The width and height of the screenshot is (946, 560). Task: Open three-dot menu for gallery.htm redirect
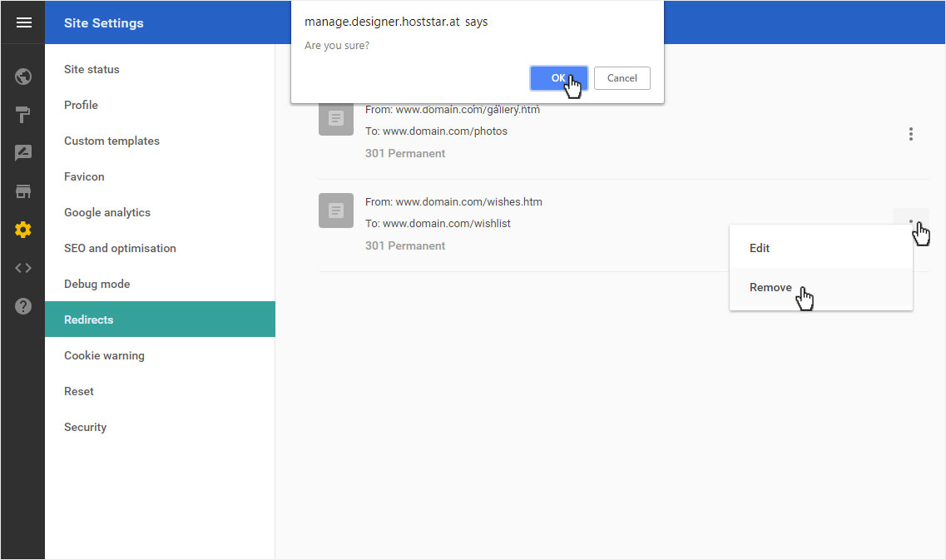click(911, 134)
